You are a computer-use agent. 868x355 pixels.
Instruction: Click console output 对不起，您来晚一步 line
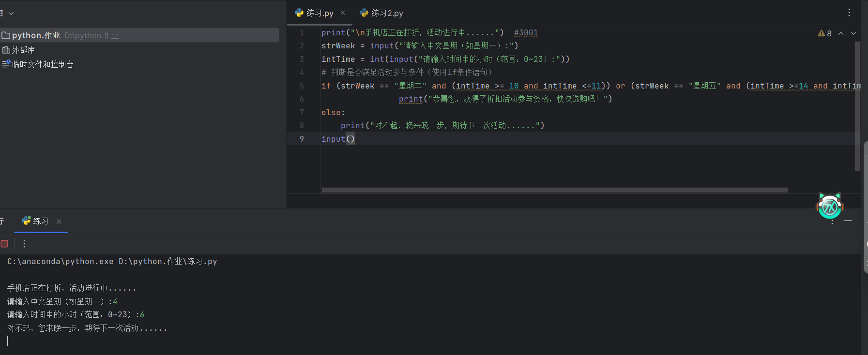[87, 328]
